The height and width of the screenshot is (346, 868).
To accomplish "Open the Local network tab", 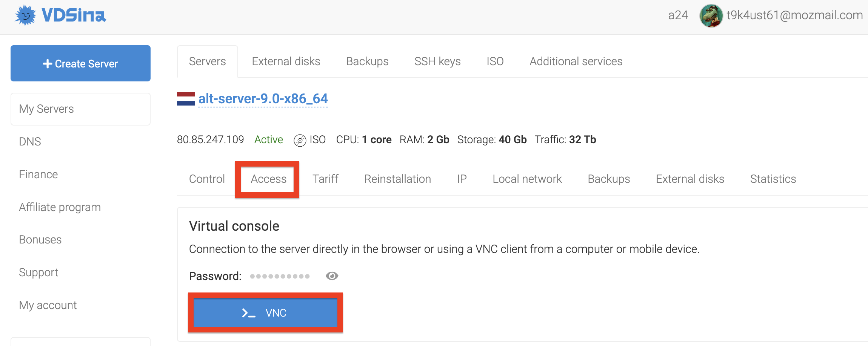I will pos(527,179).
